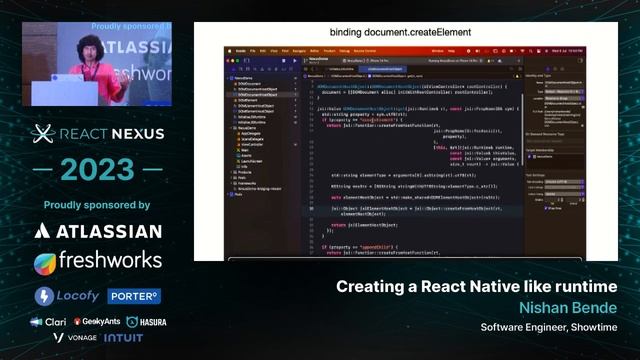Click the Spotlight search icon in menu bar
The height and width of the screenshot is (360, 640).
tap(531, 51)
